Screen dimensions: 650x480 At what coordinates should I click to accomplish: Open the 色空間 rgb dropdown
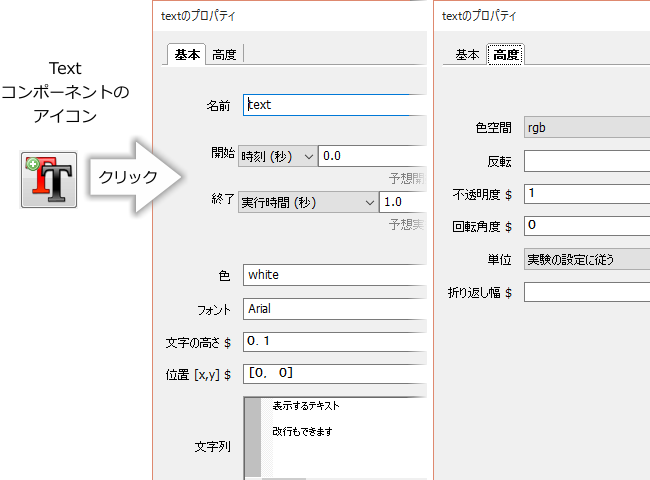tap(587, 127)
